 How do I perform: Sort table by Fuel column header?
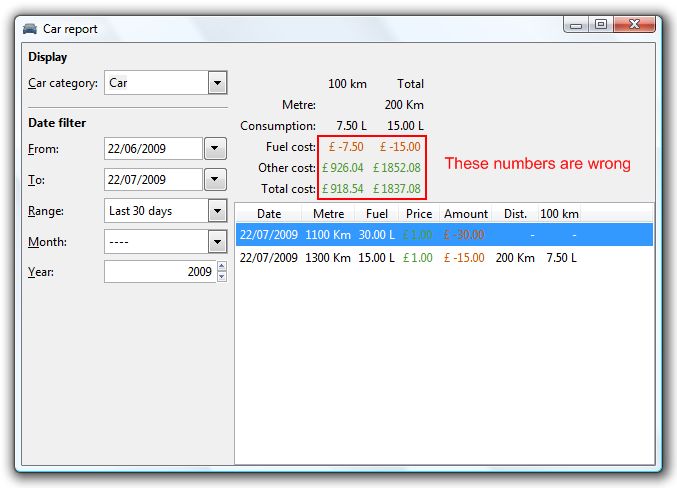point(377,214)
